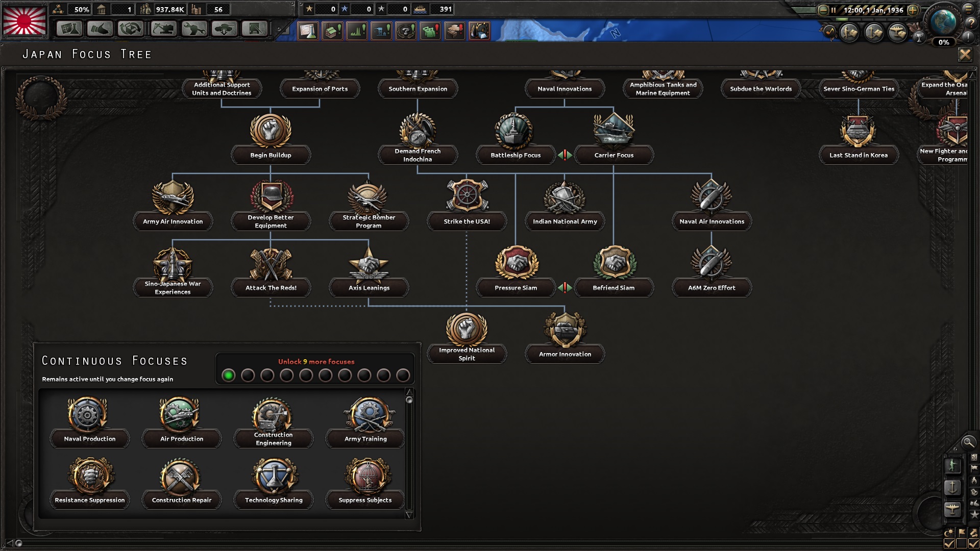Increase game speed with plus button
The height and width of the screenshot is (551, 980).
(913, 10)
